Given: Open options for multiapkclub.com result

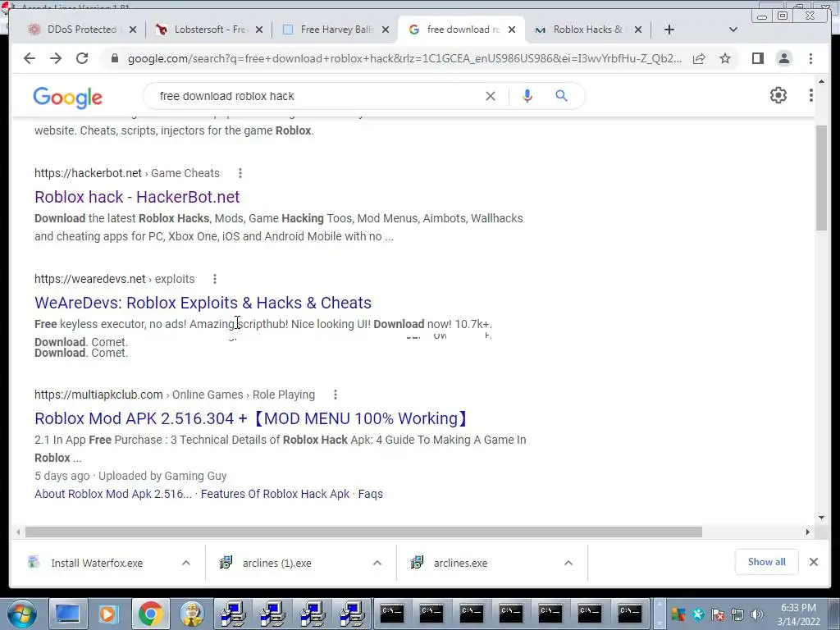Looking at the screenshot, I should click(x=336, y=395).
